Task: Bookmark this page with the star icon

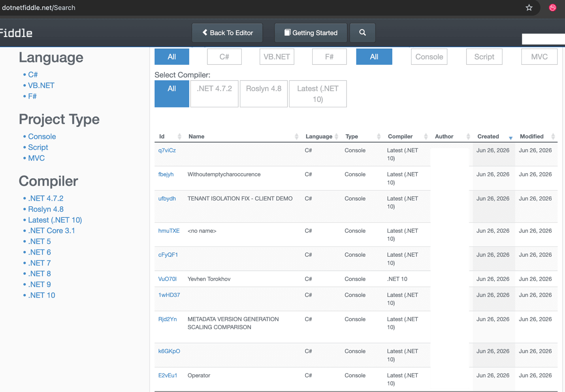Action: [529, 8]
